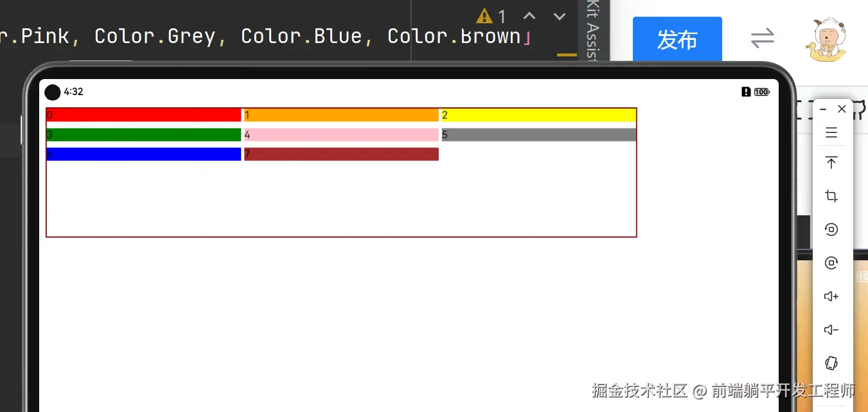The width and height of the screenshot is (868, 412).
Task: Click the sync arrows icon beside the publish button
Action: pos(762,39)
